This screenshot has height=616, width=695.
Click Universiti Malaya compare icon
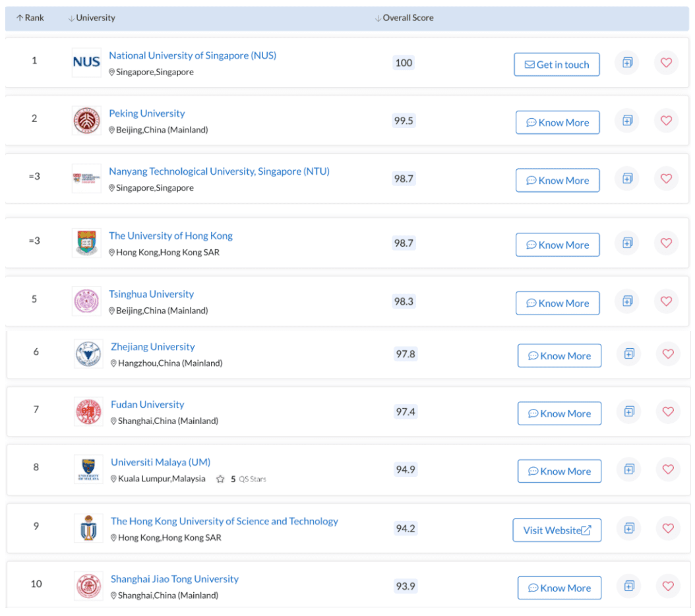629,470
